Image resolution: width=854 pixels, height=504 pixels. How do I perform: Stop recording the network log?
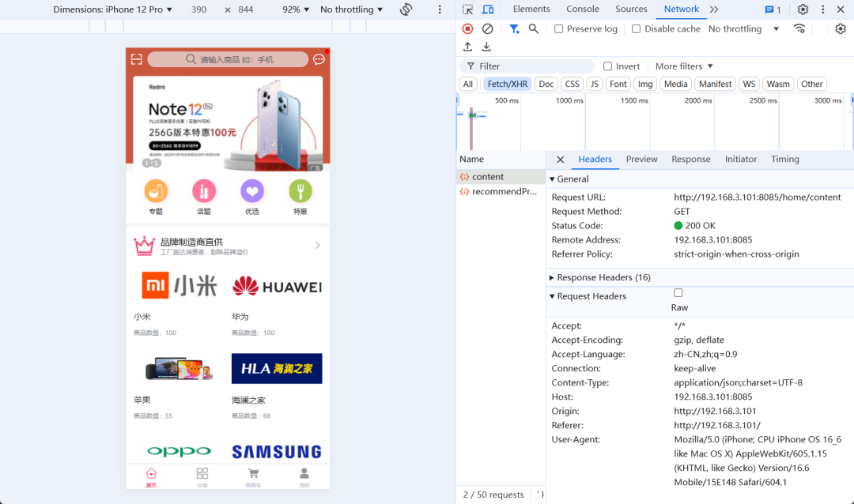click(x=467, y=28)
